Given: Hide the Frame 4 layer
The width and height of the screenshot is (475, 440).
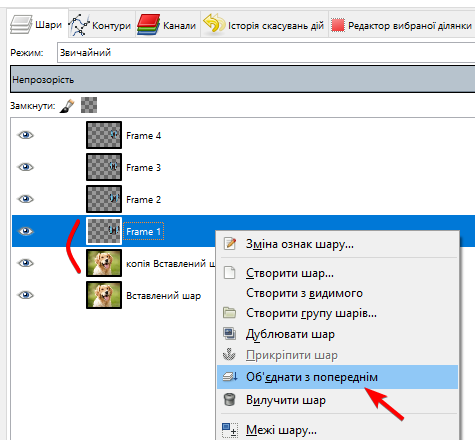Looking at the screenshot, I should click(x=26, y=135).
